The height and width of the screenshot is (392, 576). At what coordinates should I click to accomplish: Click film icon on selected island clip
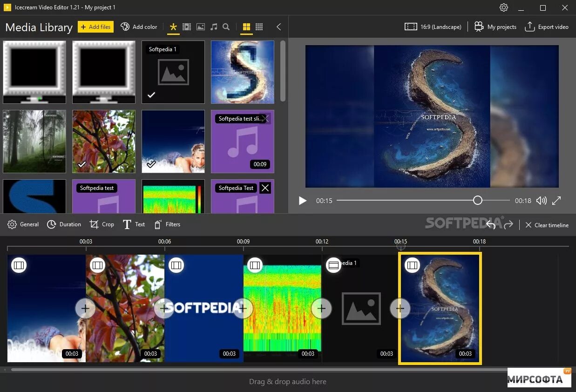coord(412,265)
